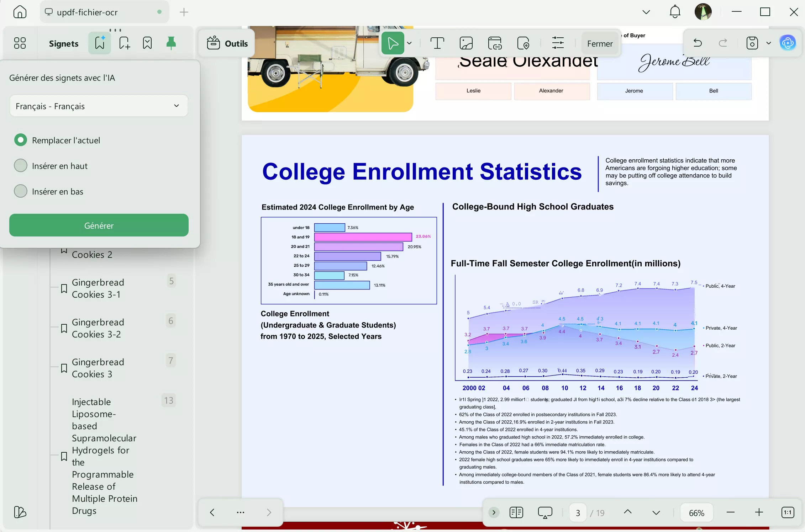The image size is (805, 532).
Task: Select the Text tool in toolbar
Action: tap(437, 43)
